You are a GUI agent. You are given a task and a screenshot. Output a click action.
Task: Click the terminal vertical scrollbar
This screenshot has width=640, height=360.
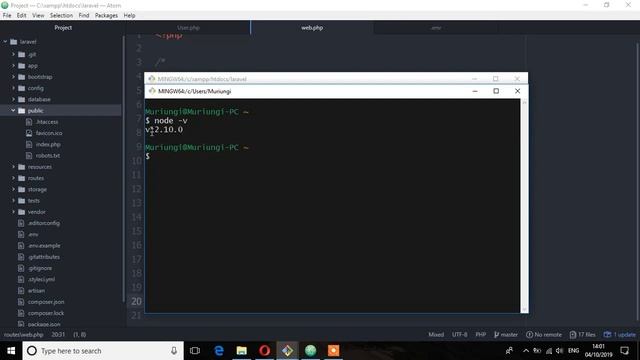tap(524, 206)
